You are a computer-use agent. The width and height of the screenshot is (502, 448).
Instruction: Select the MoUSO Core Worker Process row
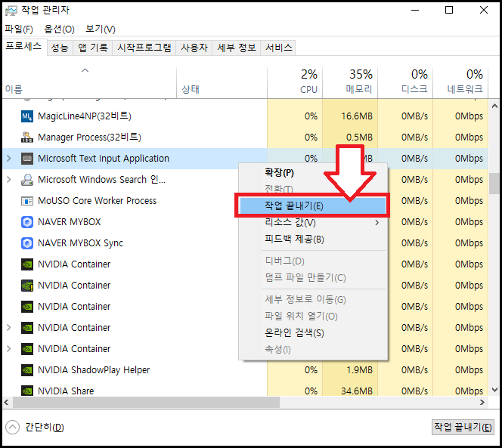245,201
